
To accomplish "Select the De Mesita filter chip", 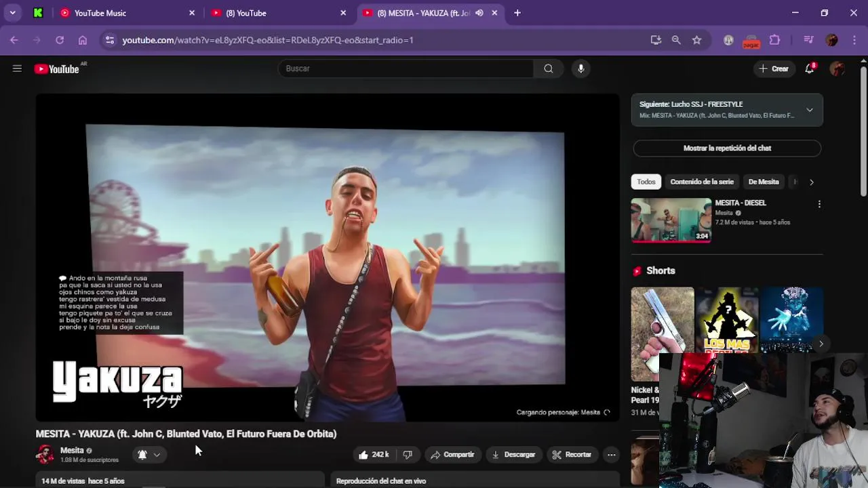I will click(764, 182).
